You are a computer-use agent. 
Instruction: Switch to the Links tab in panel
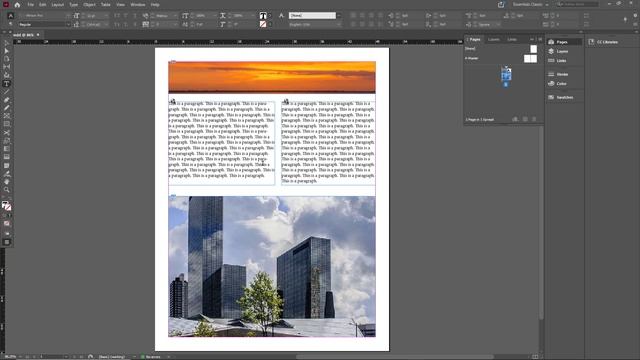512,40
